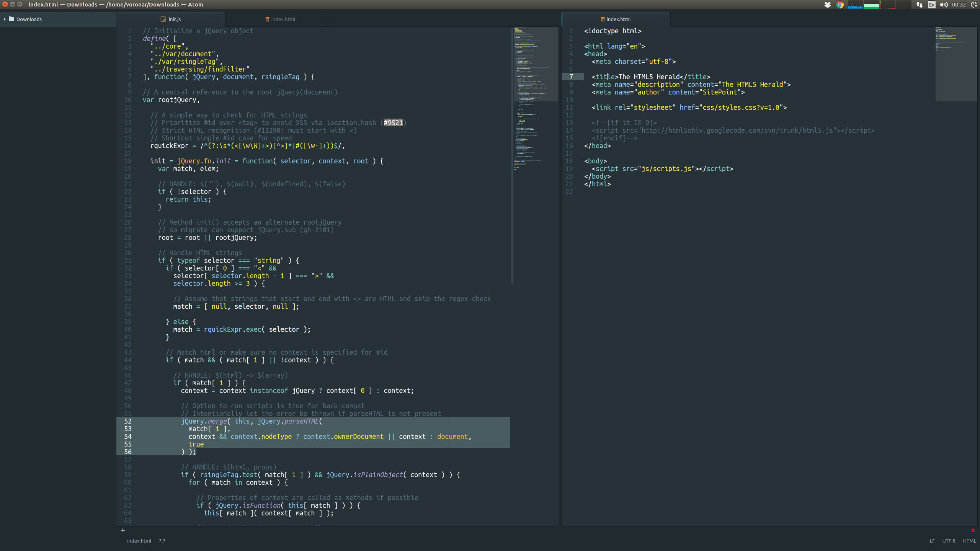Screen dimensions: 980x551
Task: Open the HTML grammar selector
Action: pos(969,541)
